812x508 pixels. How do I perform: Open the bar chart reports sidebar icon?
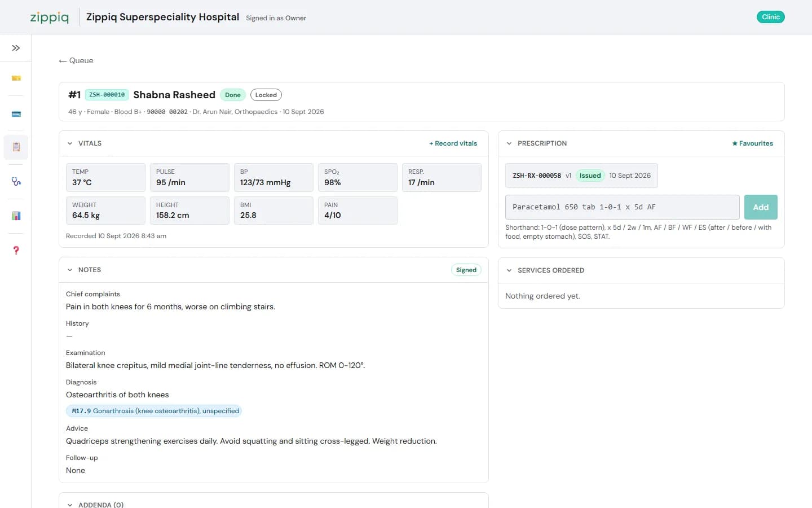tap(16, 216)
